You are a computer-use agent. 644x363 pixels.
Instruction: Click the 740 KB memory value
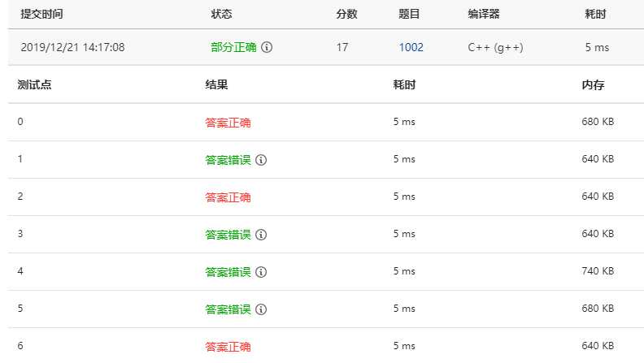click(x=598, y=272)
